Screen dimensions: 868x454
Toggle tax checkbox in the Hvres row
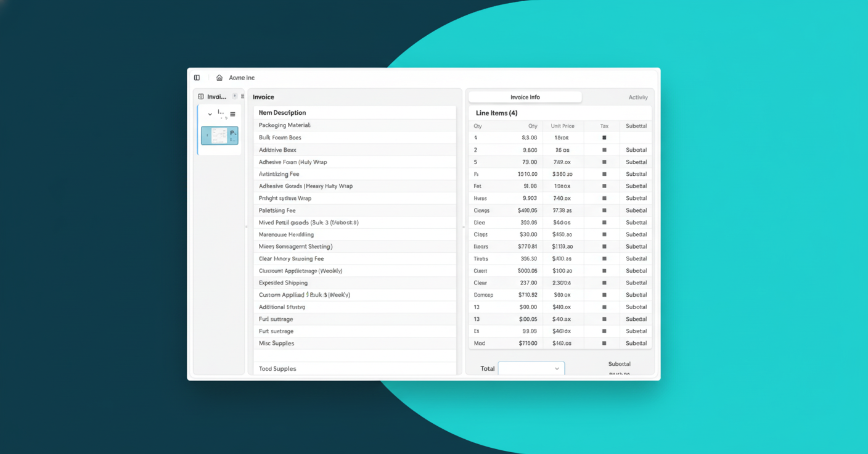(604, 198)
